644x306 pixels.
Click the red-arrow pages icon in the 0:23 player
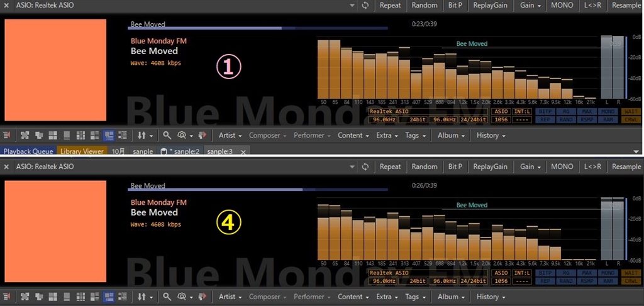[x=202, y=135]
